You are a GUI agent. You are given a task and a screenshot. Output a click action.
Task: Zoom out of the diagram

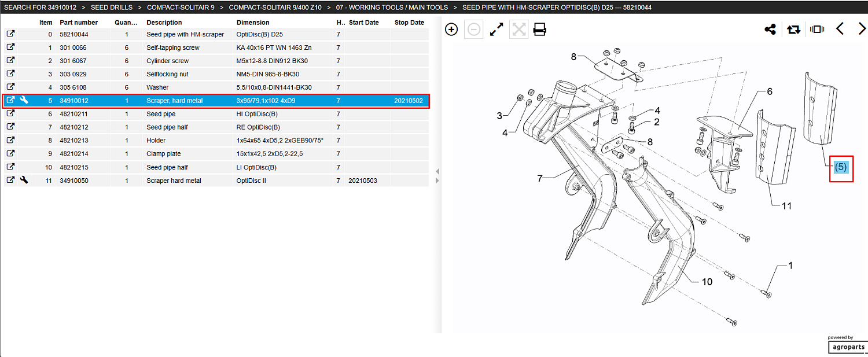(474, 30)
